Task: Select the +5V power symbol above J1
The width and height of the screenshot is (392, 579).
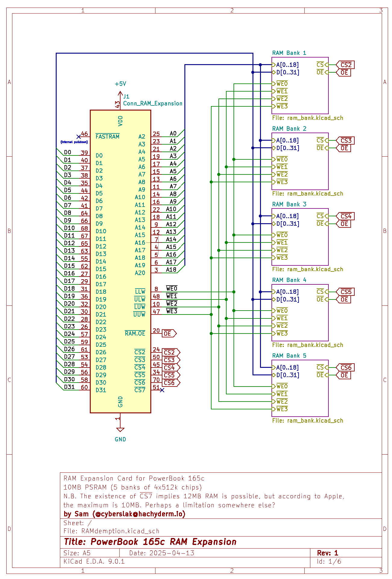Action: [120, 84]
